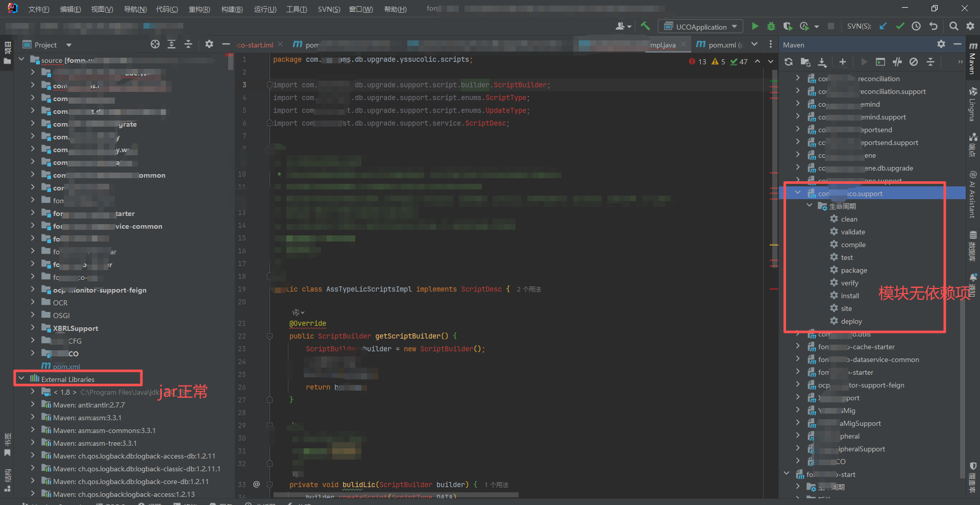Image resolution: width=980 pixels, height=505 pixels.
Task: Show SVN history clock icon
Action: pyautogui.click(x=916, y=26)
